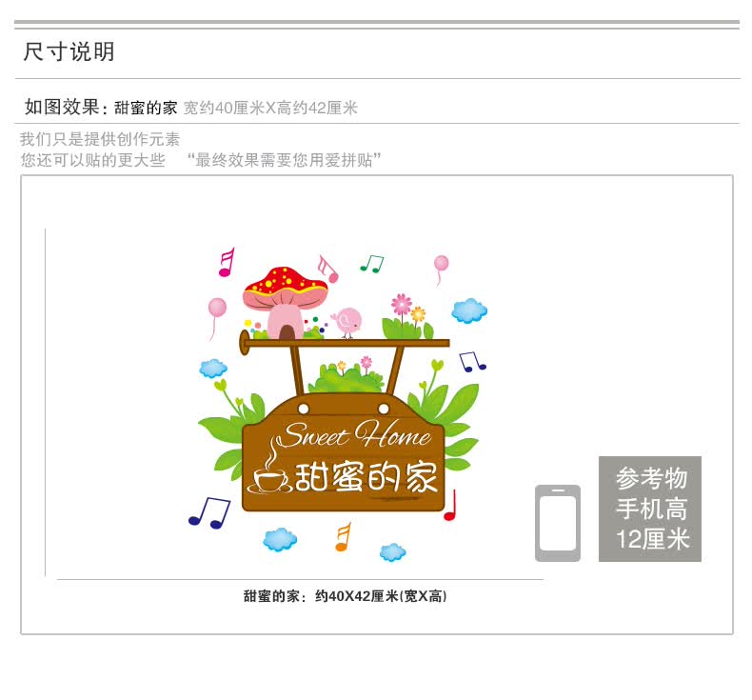
Task: Click the red mushroom house graphic
Action: point(285,302)
